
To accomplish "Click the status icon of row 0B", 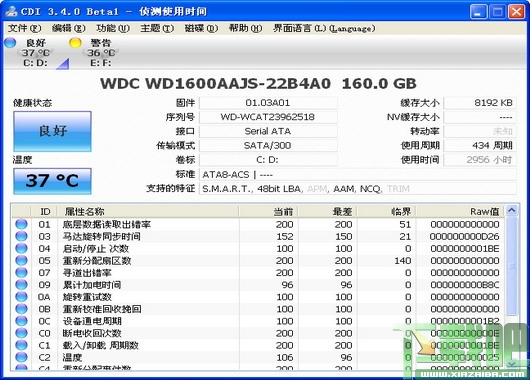I will (21, 309).
